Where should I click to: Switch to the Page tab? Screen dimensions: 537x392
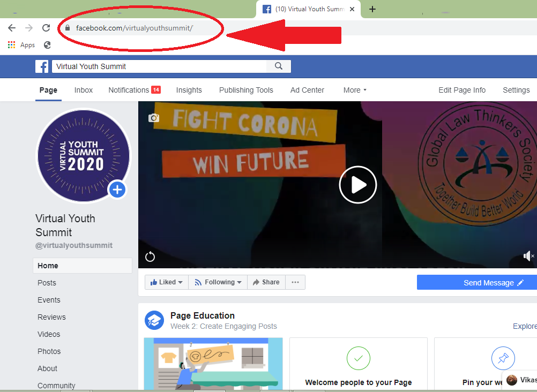point(48,90)
